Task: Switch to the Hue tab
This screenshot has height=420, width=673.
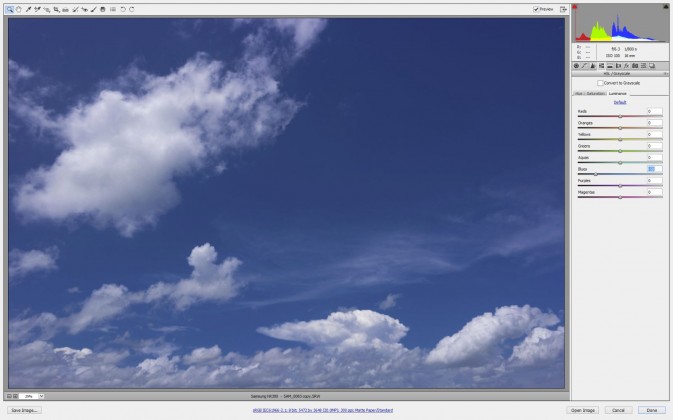Action: click(x=578, y=94)
